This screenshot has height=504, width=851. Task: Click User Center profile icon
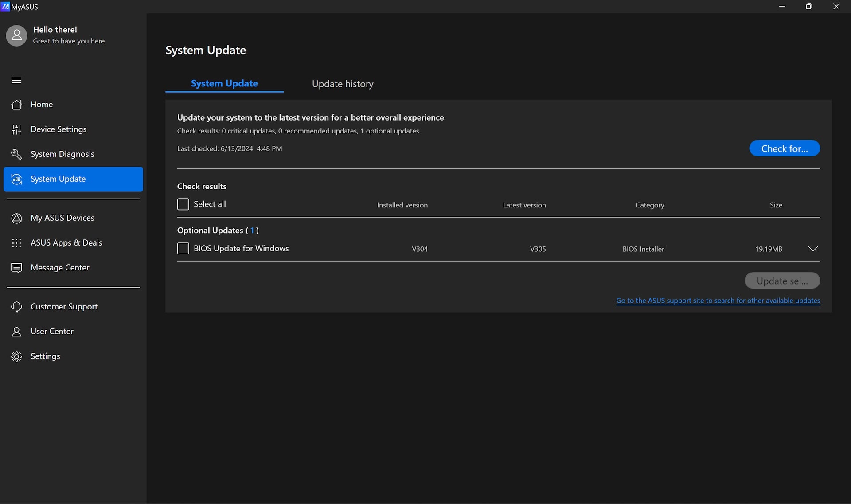(x=16, y=331)
